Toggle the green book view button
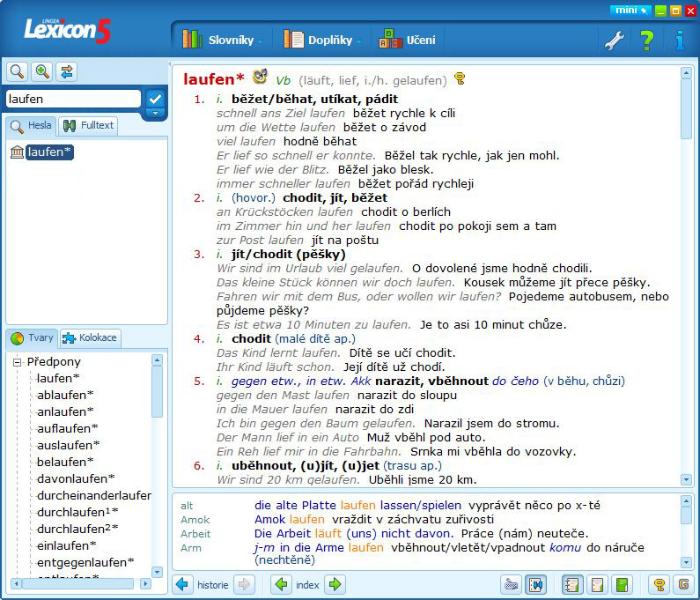 click(x=623, y=584)
